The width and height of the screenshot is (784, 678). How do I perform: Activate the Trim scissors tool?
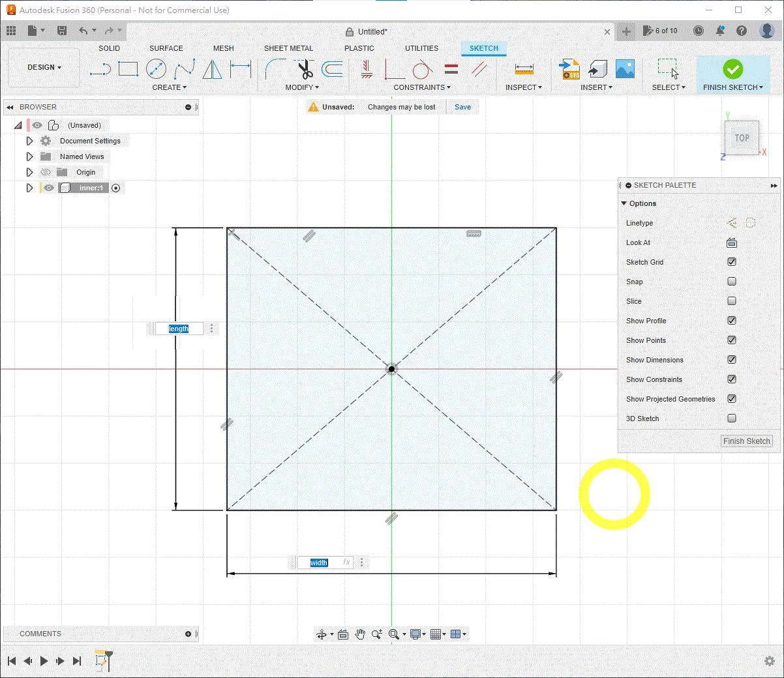[305, 68]
